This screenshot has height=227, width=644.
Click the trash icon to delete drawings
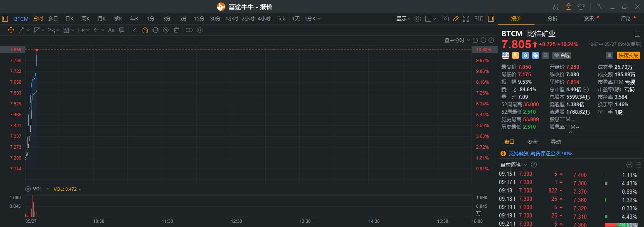pyautogui.click(x=176, y=30)
